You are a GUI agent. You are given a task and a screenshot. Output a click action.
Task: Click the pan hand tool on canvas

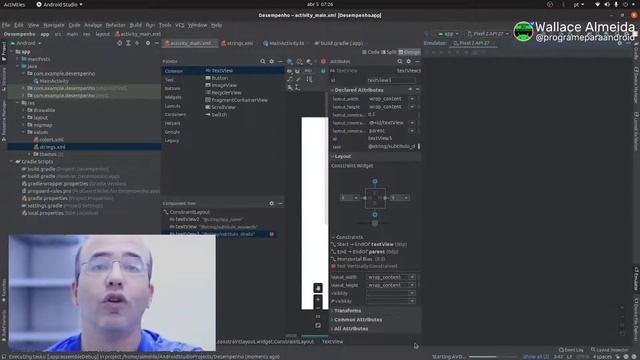[x=318, y=288]
